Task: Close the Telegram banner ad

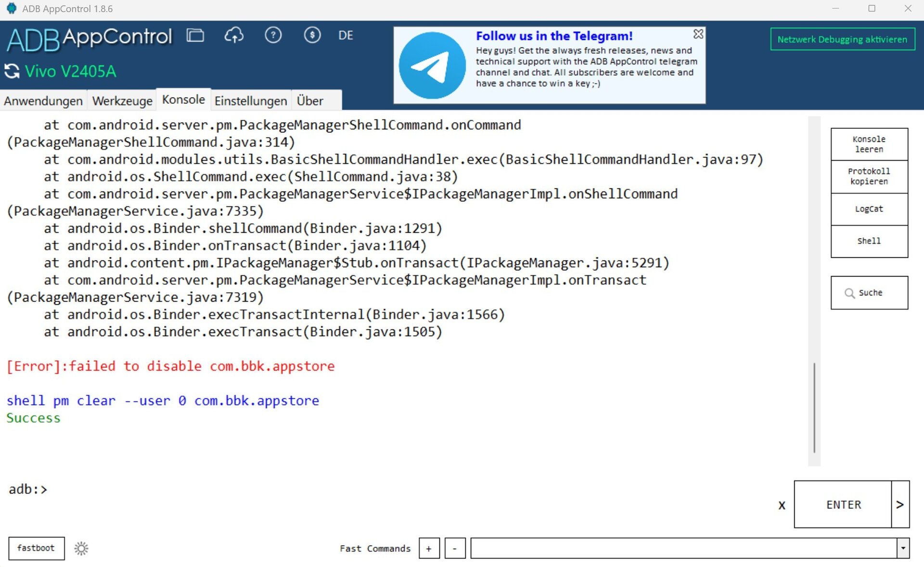Action: [698, 34]
